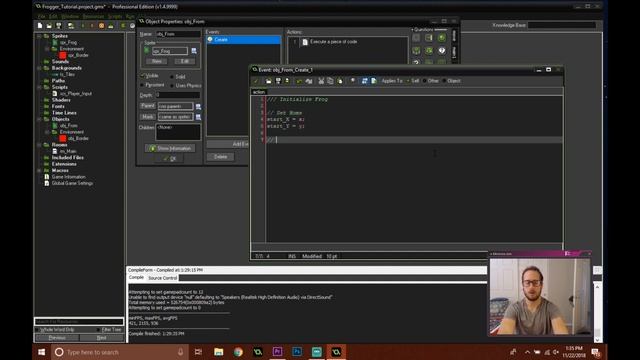This screenshot has width=640, height=360.
Task: Click the Knowledge Base search field
Action: (562, 25)
